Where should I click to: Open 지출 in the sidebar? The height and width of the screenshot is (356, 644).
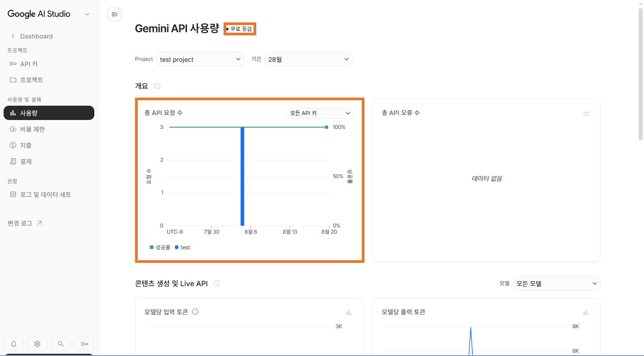(49, 145)
